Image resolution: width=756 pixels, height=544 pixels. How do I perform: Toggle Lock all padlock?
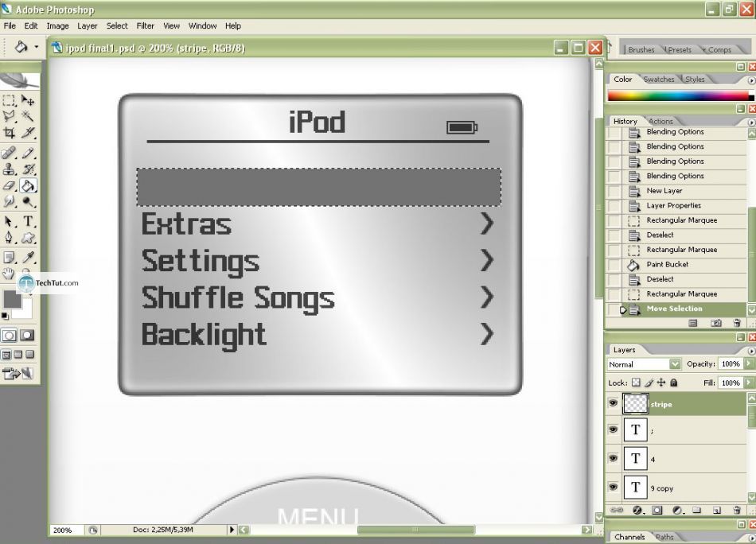coord(673,383)
